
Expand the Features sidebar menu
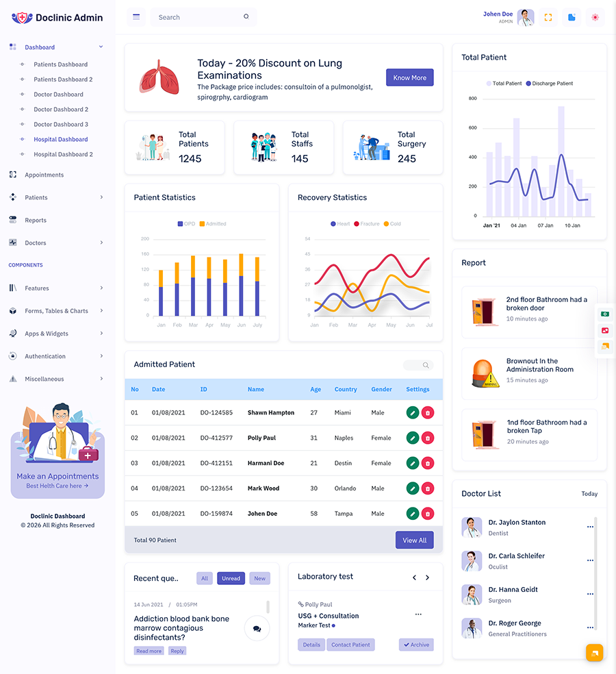click(57, 288)
